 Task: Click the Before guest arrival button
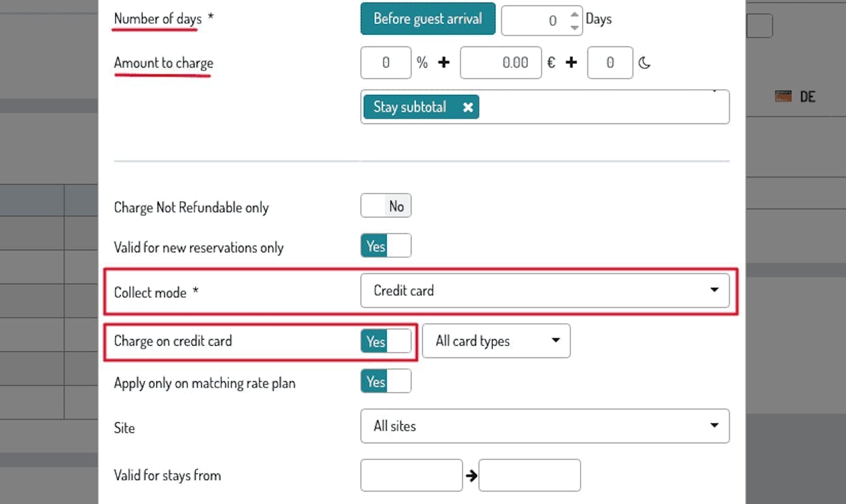(428, 19)
